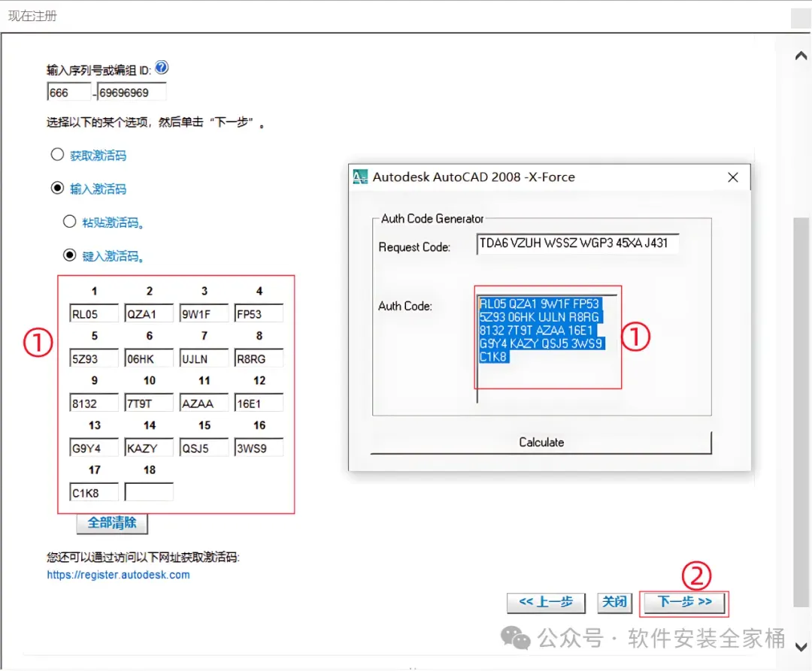Select the 输入激活码 radio option
Screen dimensions: 812x671
57,188
